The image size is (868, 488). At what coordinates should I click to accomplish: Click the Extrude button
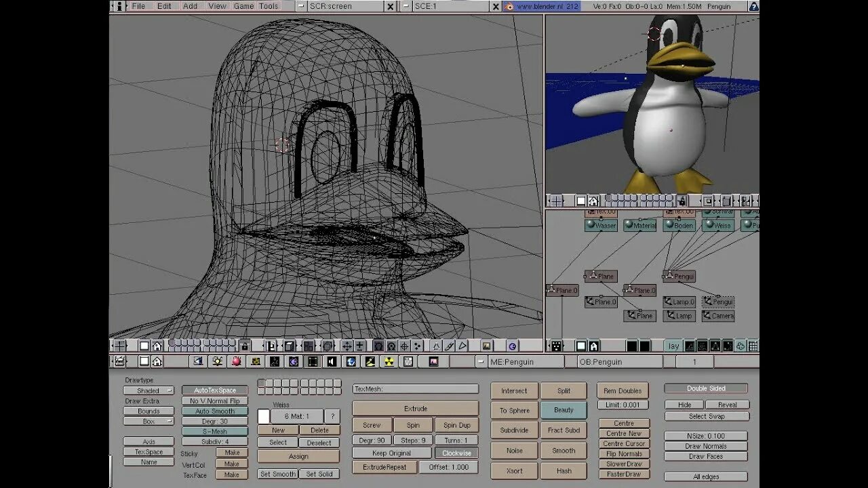(x=416, y=409)
